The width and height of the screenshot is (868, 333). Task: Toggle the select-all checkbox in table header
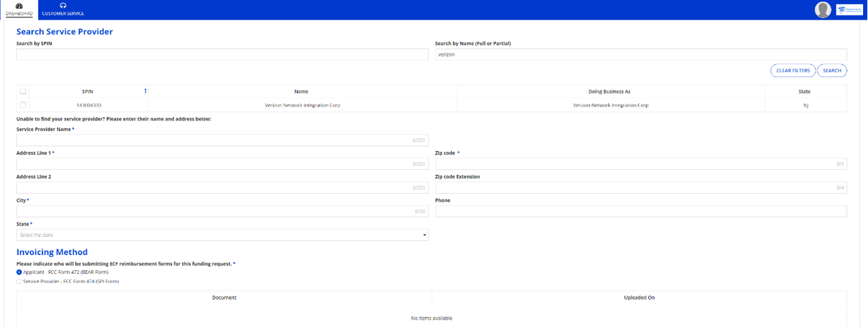click(x=23, y=91)
